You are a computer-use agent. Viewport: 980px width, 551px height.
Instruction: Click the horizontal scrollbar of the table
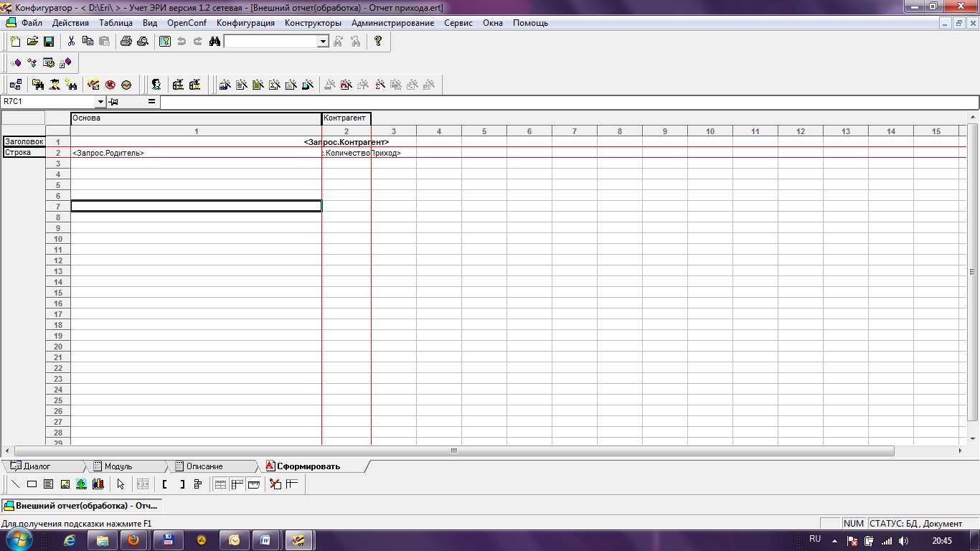coord(454,451)
